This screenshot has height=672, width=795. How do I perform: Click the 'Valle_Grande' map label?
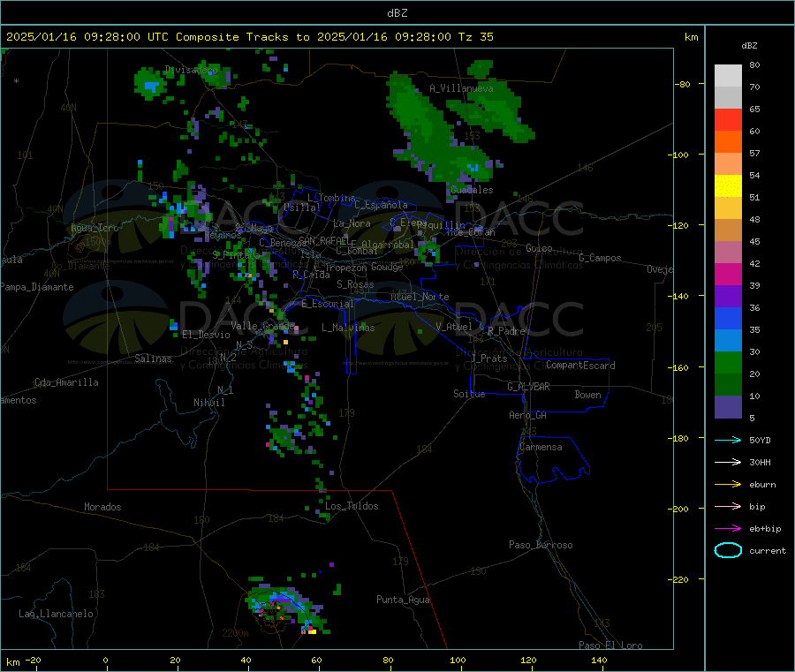(x=262, y=325)
